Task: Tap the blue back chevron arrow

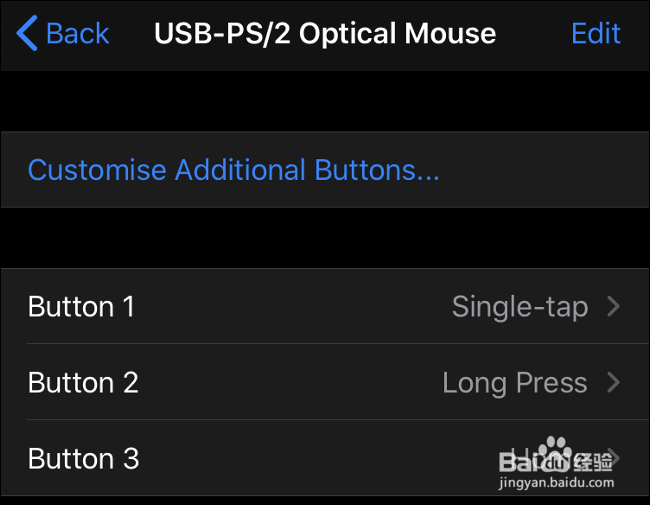Action: [x=27, y=33]
